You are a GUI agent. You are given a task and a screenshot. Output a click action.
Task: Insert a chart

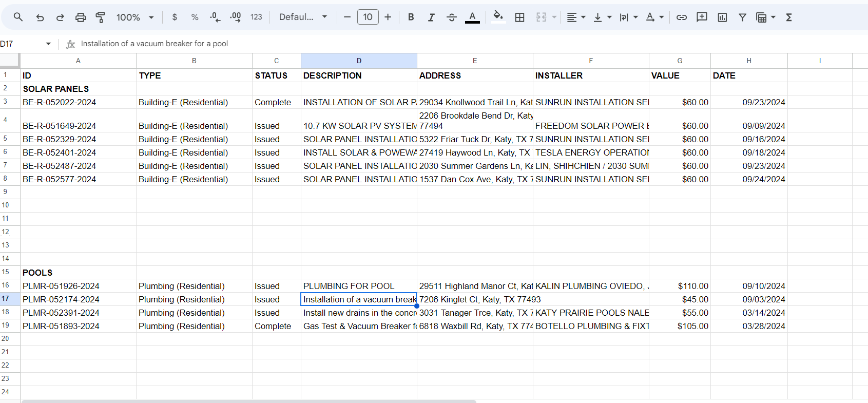click(722, 17)
